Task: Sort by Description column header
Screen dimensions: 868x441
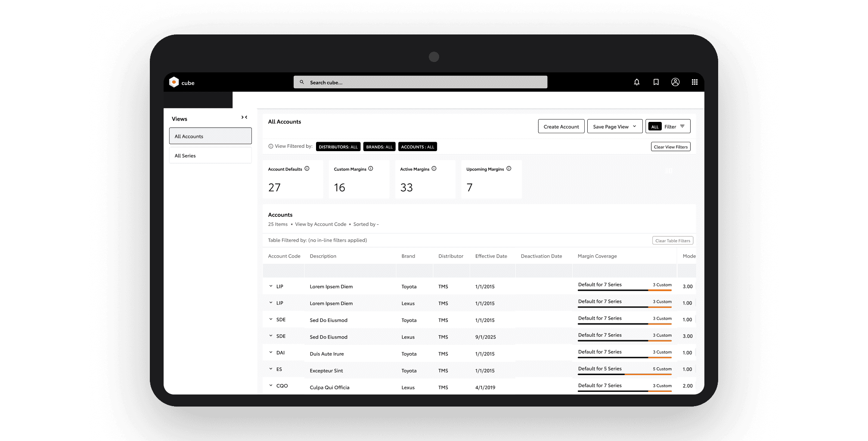Action: 323,256
